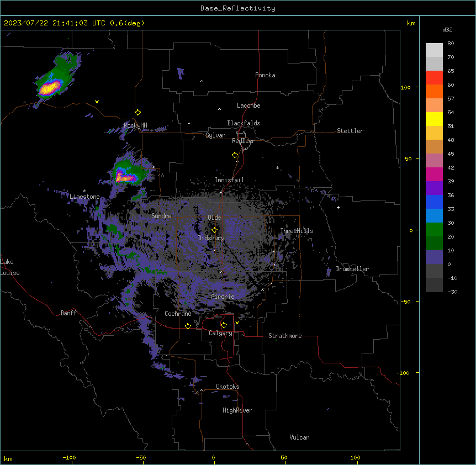
Task: Click the intense storm cell in the northwest corner
Action: [50, 88]
